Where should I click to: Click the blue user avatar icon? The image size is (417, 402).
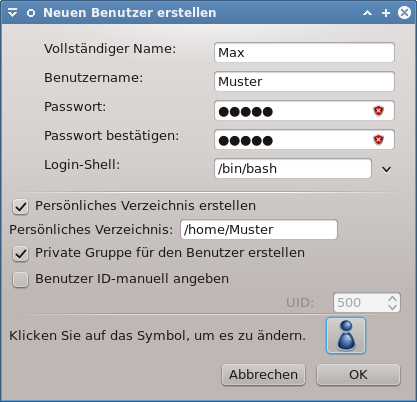[x=346, y=335]
